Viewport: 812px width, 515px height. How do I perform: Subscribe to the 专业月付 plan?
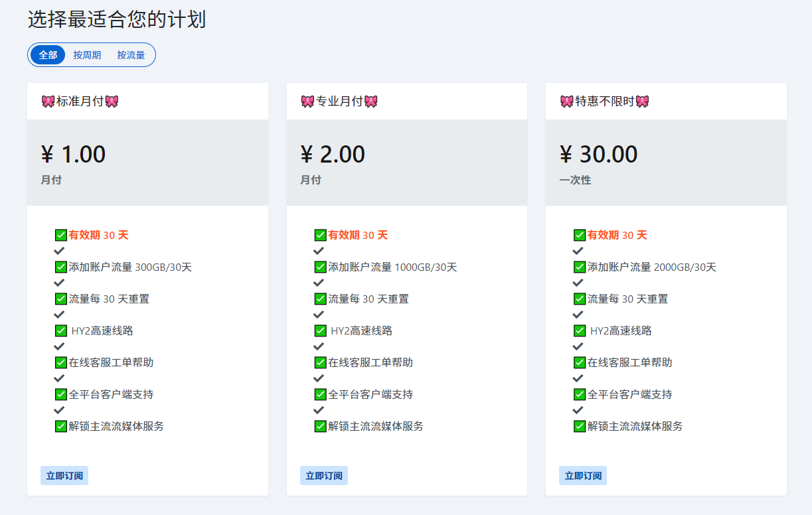323,476
